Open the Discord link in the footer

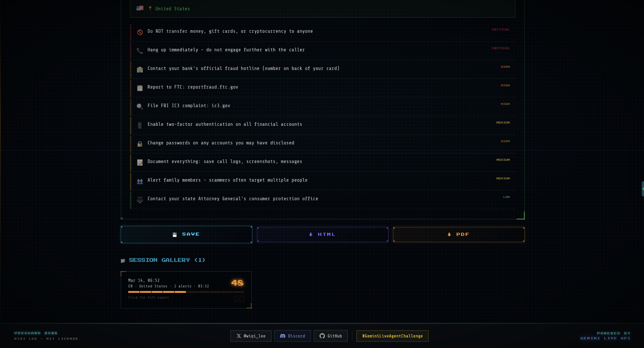click(292, 336)
